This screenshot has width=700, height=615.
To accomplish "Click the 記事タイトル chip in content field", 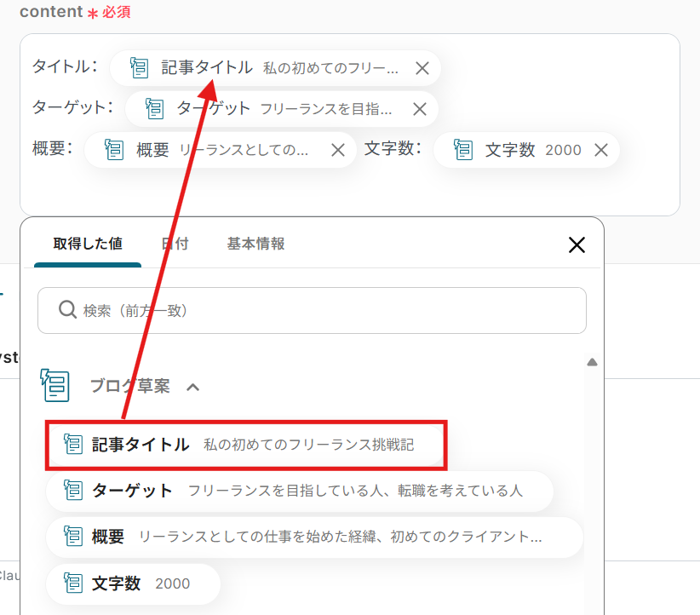I will coord(275,68).
